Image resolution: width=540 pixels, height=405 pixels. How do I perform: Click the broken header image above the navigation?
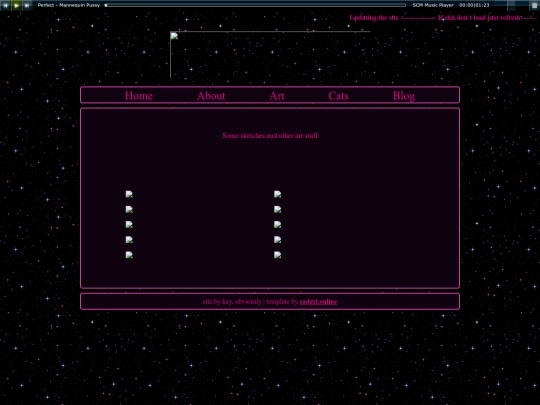pyautogui.click(x=270, y=55)
